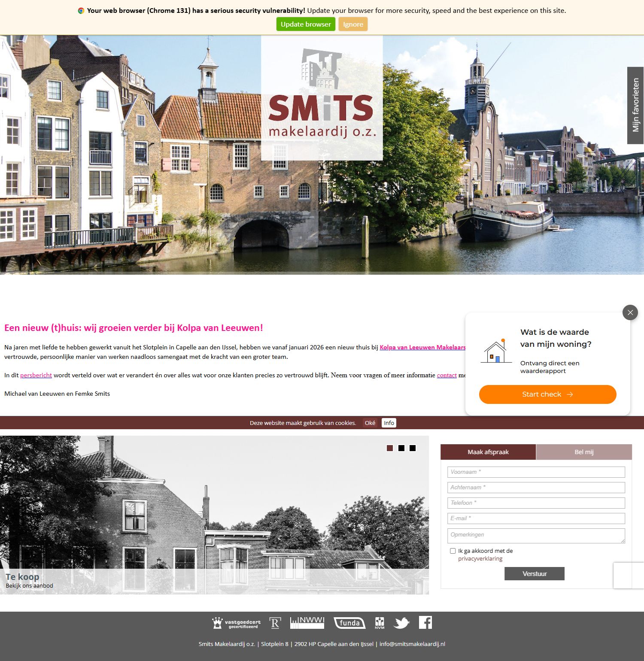Screen dimensions: 644x661
Task: Visit the Facebook page via its icon
Action: click(x=425, y=622)
